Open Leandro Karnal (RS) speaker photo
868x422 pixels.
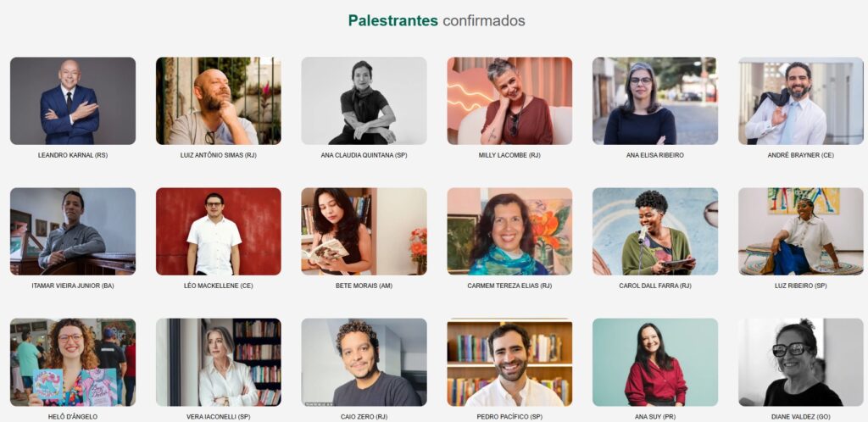pyautogui.click(x=73, y=101)
